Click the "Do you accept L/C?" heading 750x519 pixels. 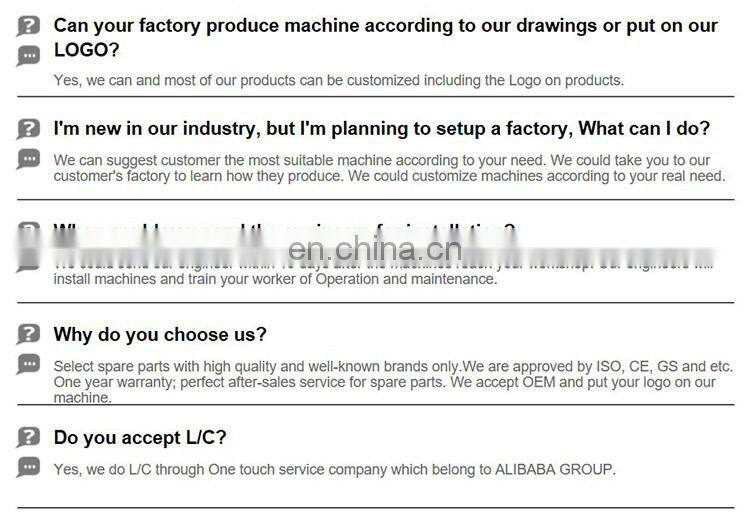[x=140, y=437]
